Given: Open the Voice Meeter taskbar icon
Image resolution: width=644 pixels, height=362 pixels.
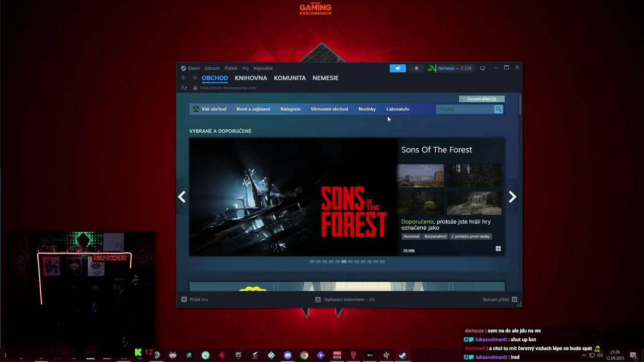Looking at the screenshot, I should click(337, 355).
